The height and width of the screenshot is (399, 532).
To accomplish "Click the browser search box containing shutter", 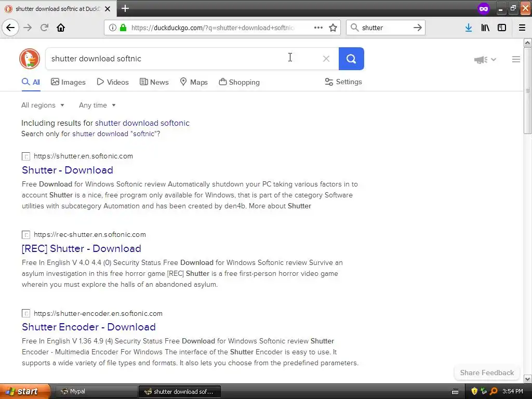I will 385,28.
